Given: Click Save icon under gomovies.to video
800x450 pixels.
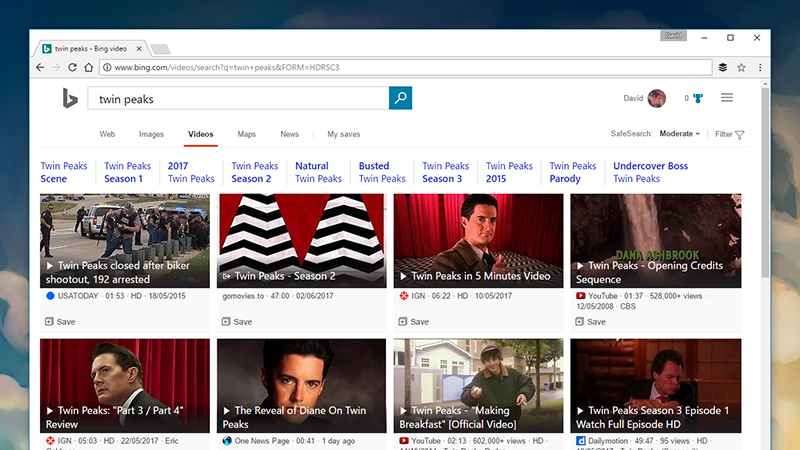Looking at the screenshot, I should click(x=226, y=321).
